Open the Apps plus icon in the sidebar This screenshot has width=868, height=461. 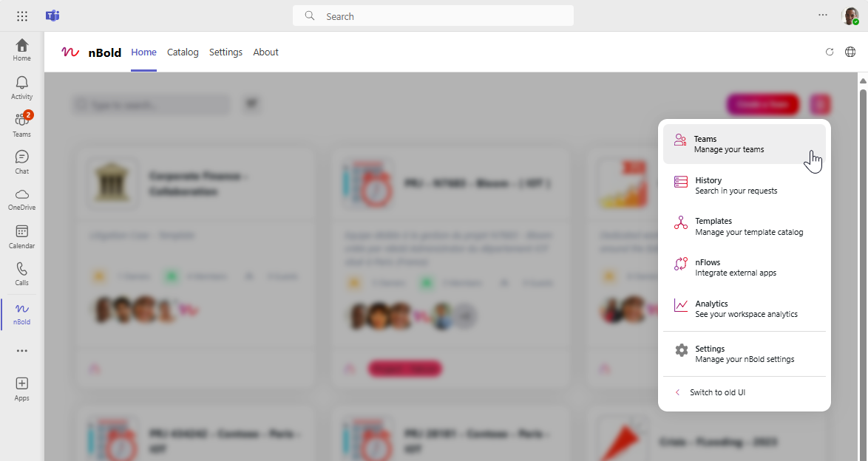click(x=21, y=389)
